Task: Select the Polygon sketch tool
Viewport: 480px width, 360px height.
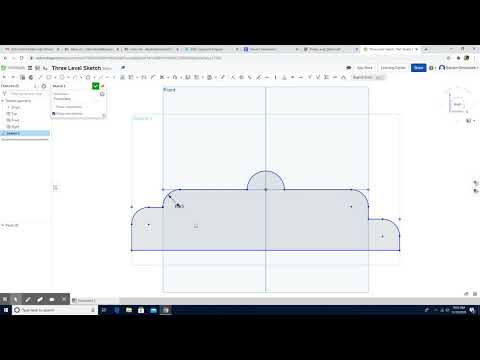Action: click(x=88, y=77)
